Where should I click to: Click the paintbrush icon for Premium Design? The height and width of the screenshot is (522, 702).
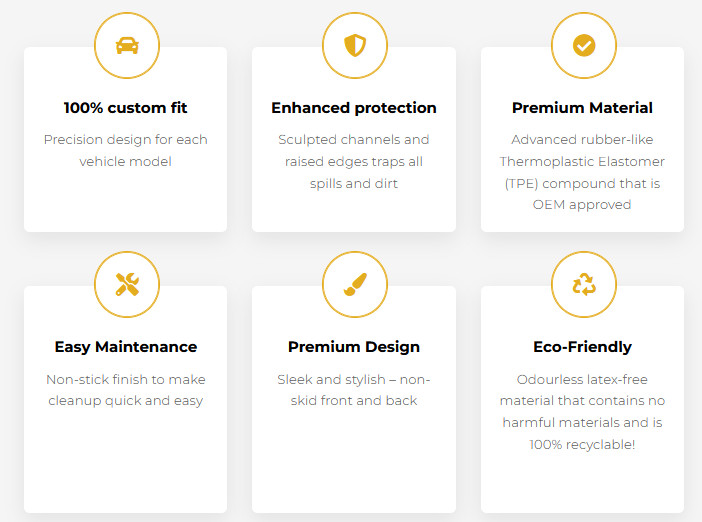pyautogui.click(x=354, y=284)
